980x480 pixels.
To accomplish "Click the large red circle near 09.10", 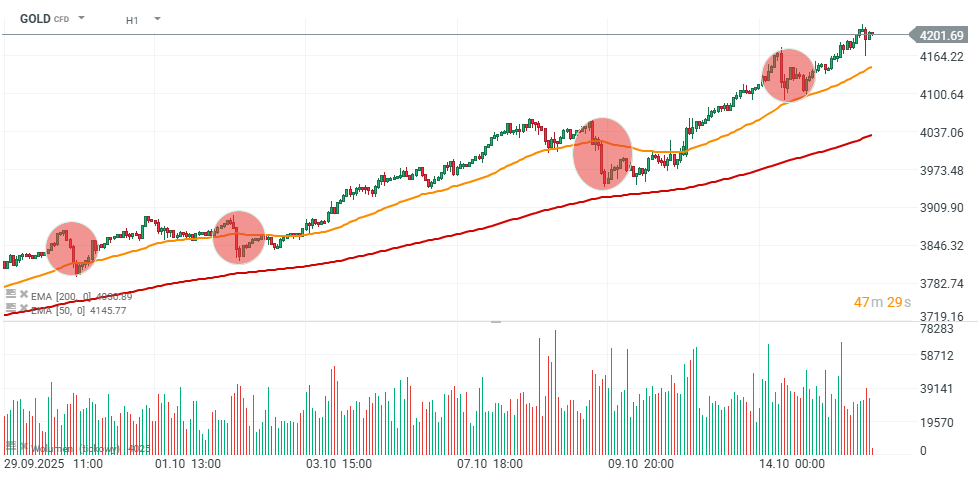I will [x=603, y=154].
